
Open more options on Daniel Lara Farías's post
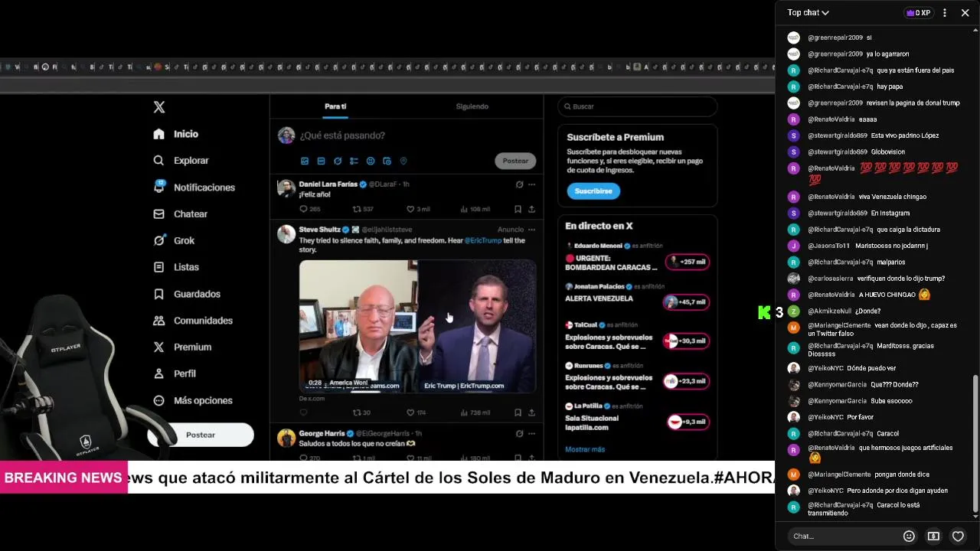point(531,184)
